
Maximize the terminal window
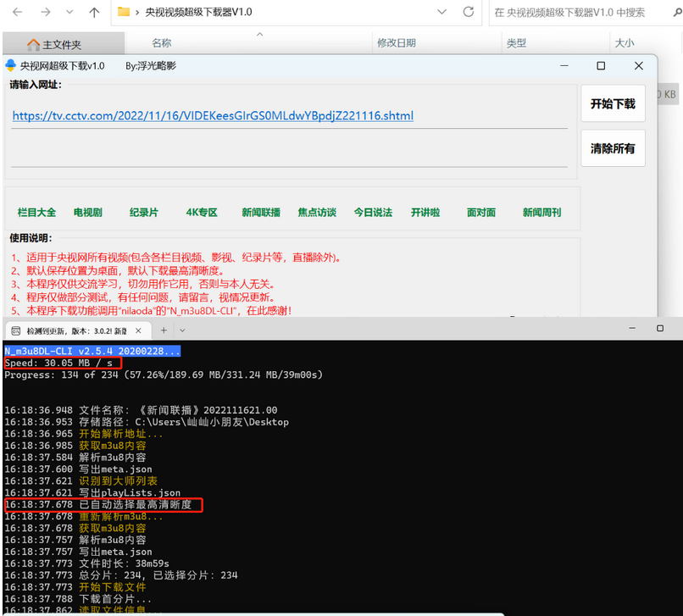(x=660, y=328)
